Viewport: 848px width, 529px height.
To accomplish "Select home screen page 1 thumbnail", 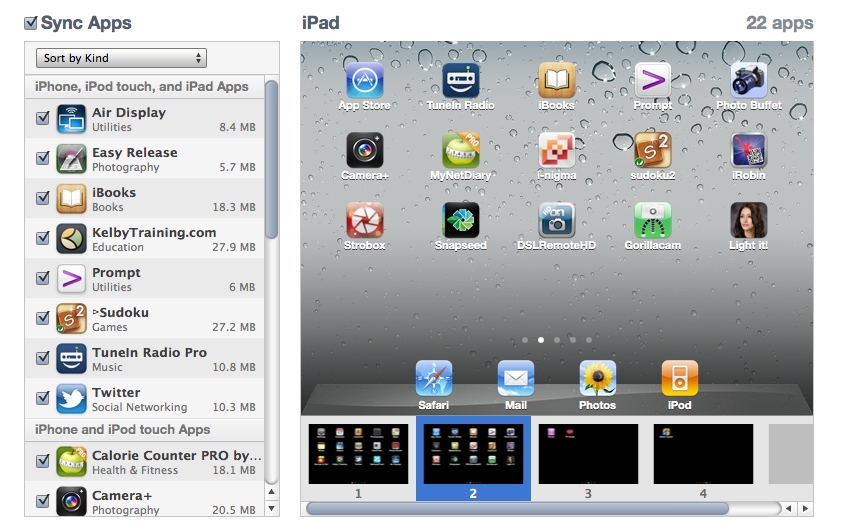I will click(x=358, y=454).
